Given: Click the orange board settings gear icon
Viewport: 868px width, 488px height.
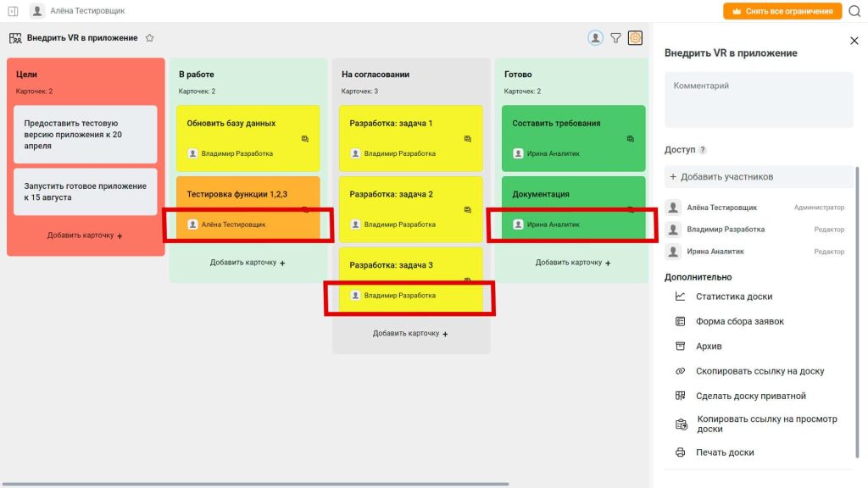Looking at the screenshot, I should 635,38.
